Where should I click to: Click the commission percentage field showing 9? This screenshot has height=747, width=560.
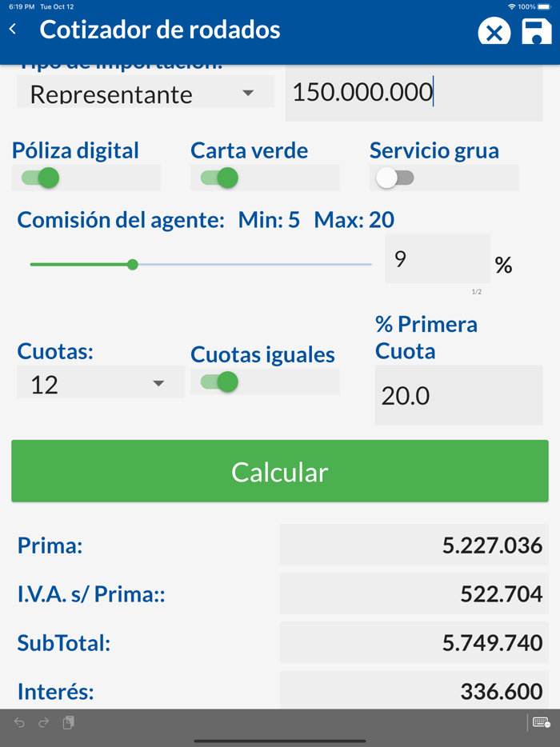pos(437,260)
